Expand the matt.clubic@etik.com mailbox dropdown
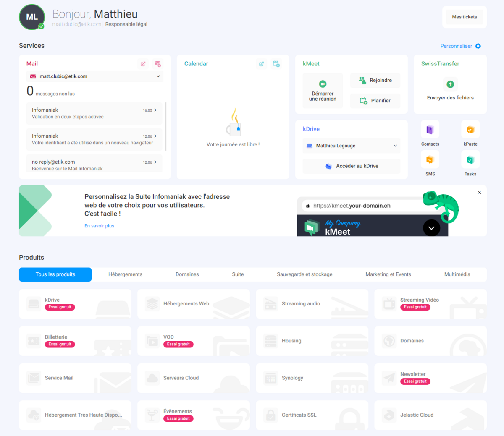504x436 pixels. click(x=94, y=76)
